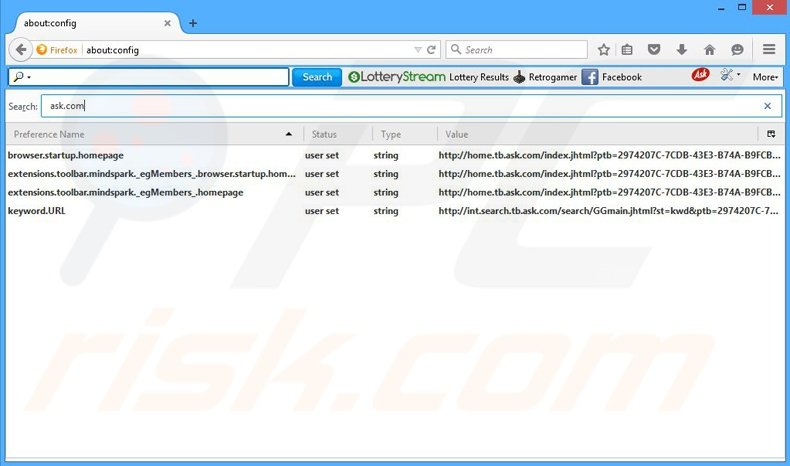
Task: Open toolbar options wrench dropdown
Action: [730, 76]
